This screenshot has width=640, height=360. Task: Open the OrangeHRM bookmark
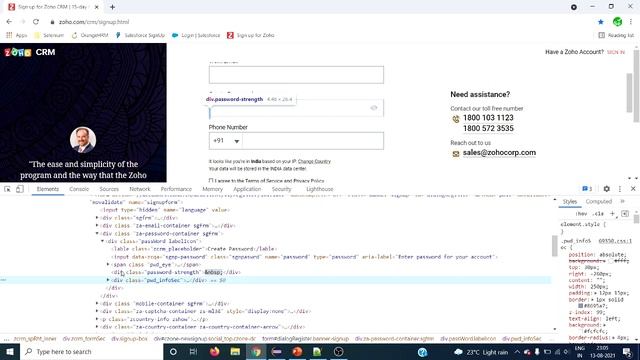(90, 36)
